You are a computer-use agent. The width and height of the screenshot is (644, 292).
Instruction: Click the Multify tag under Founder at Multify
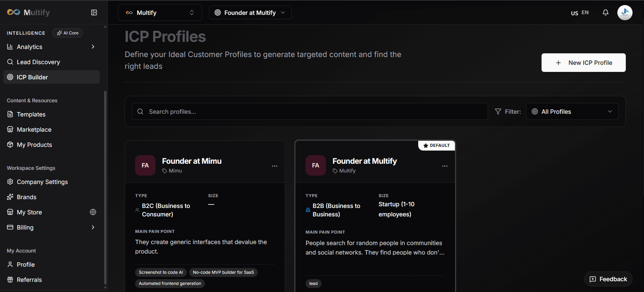point(344,171)
